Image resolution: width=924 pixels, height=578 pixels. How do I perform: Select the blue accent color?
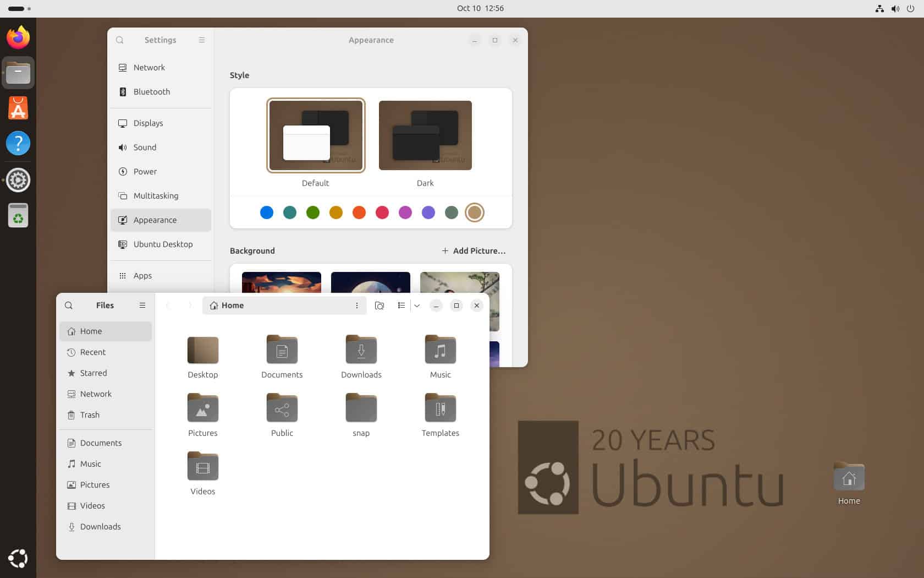[267, 212]
